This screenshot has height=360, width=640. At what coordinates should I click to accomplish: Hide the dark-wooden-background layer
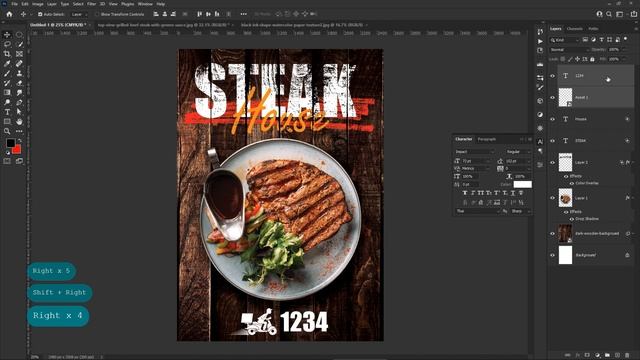pyautogui.click(x=553, y=234)
